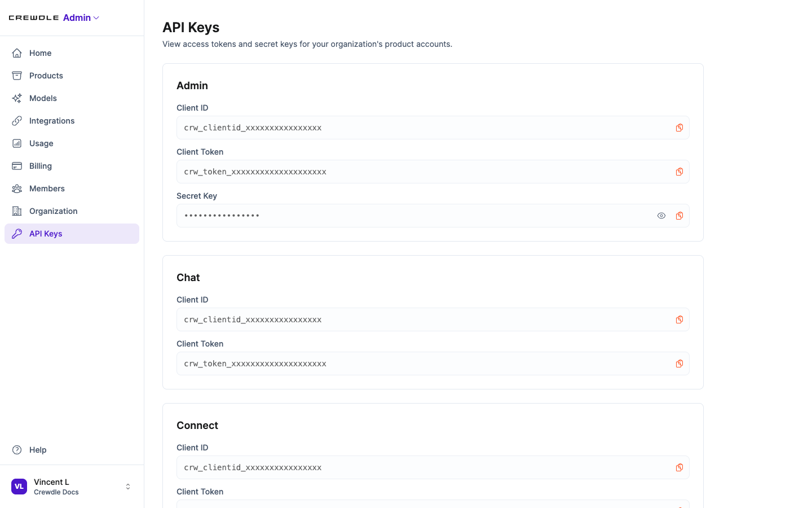
Task: Click the Integrations link icon
Action: click(x=17, y=121)
